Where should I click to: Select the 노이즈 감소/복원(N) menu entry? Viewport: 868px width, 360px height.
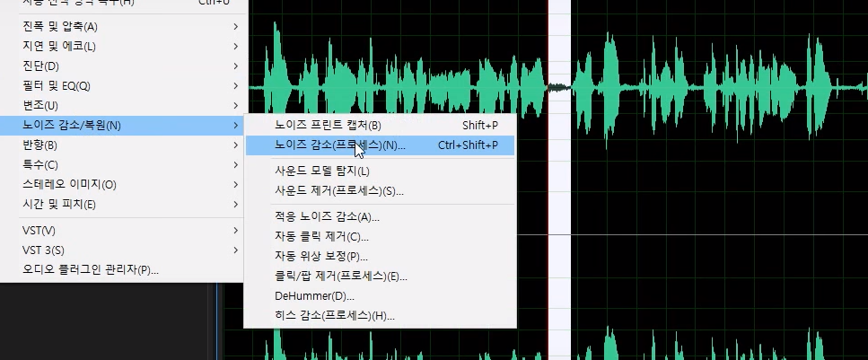[x=122, y=126]
